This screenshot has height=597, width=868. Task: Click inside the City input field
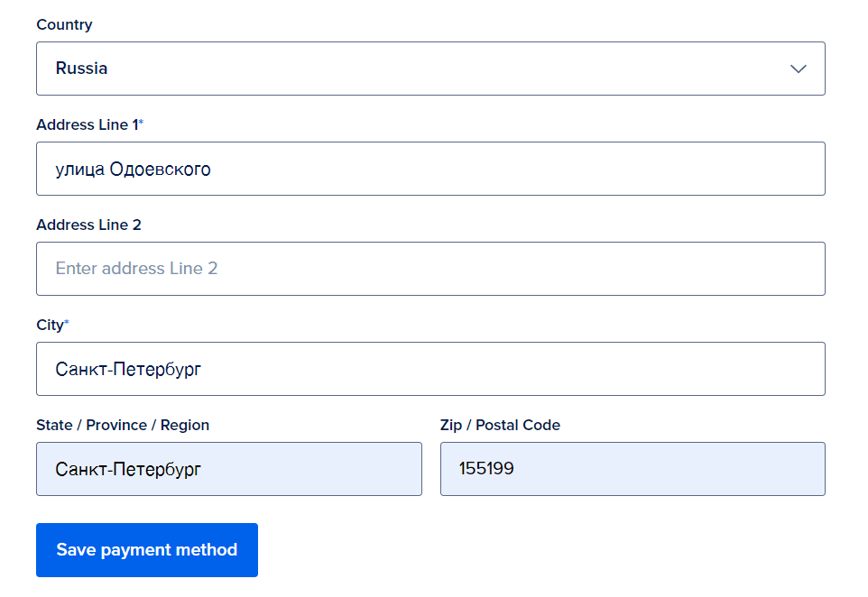tap(430, 369)
